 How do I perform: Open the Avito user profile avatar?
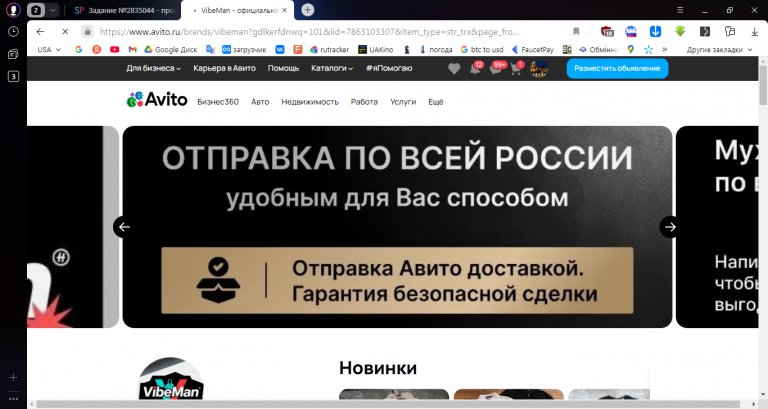pyautogui.click(x=539, y=69)
